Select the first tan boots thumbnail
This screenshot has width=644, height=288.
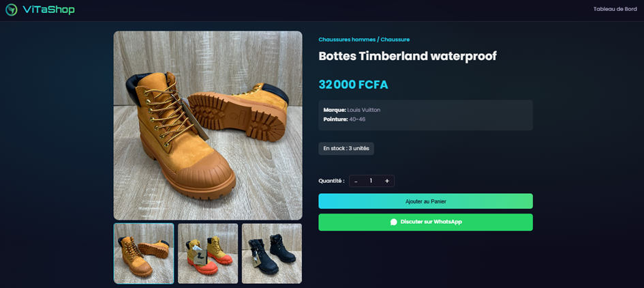click(144, 253)
